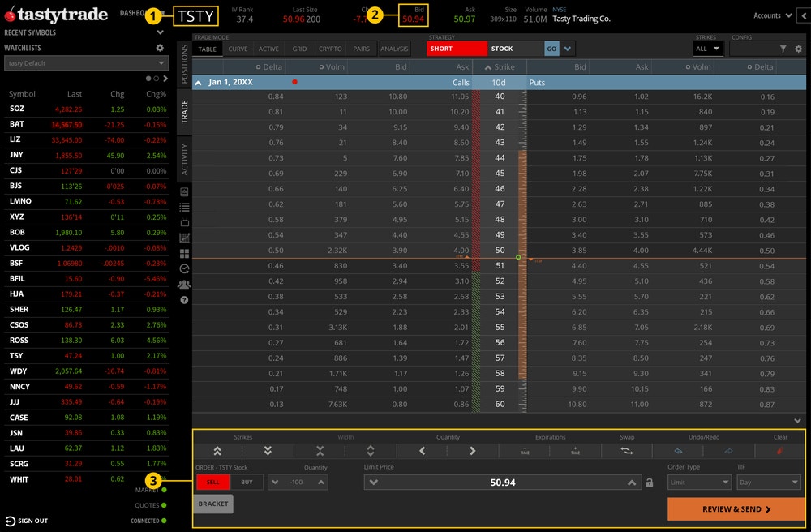
Task: Open the help question mark icon
Action: pos(184,300)
